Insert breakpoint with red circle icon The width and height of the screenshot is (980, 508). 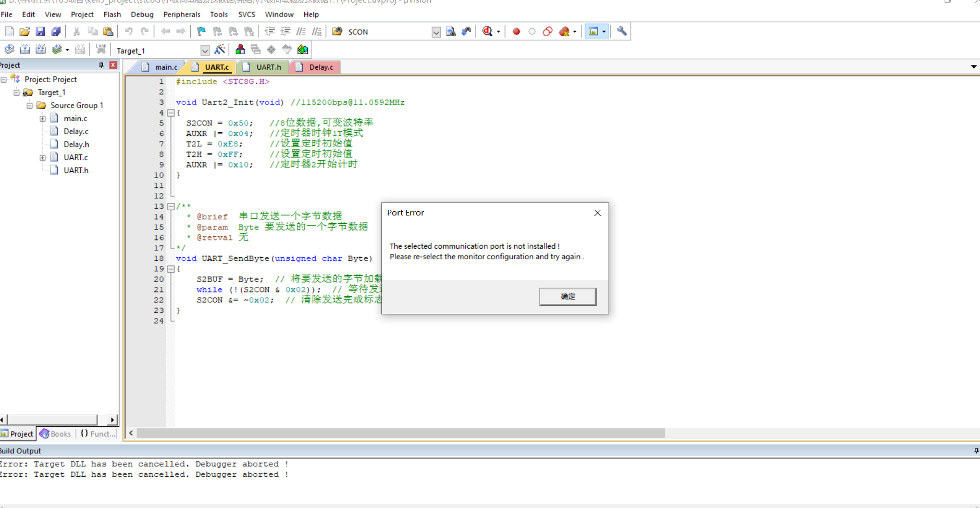point(516,32)
